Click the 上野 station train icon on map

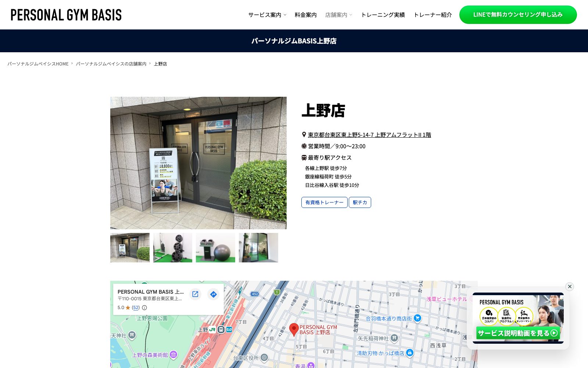[221, 330]
